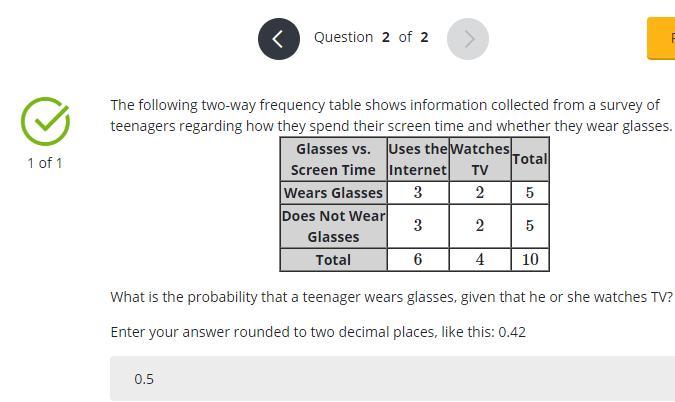Click the "What is the probability" question text
Image resolution: width=675 pixels, height=402 pixels.
391,297
